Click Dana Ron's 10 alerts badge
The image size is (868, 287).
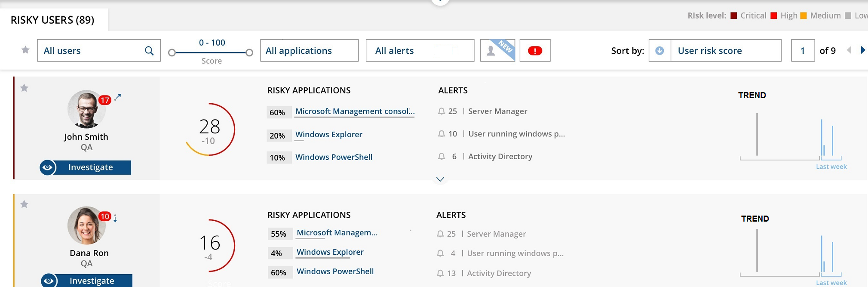pyautogui.click(x=105, y=216)
